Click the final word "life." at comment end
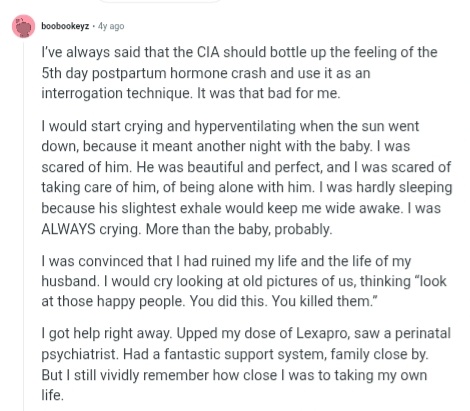The width and height of the screenshot is (470, 411). coord(52,395)
